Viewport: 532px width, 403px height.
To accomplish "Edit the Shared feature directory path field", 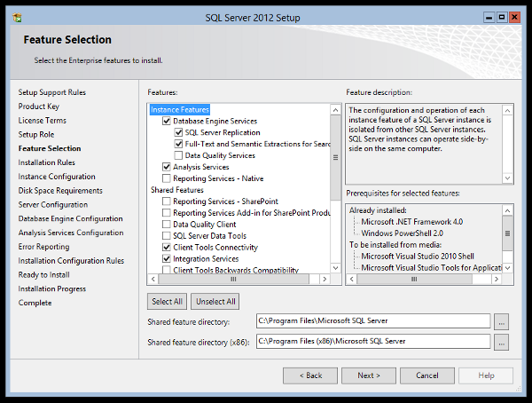I will coord(373,320).
